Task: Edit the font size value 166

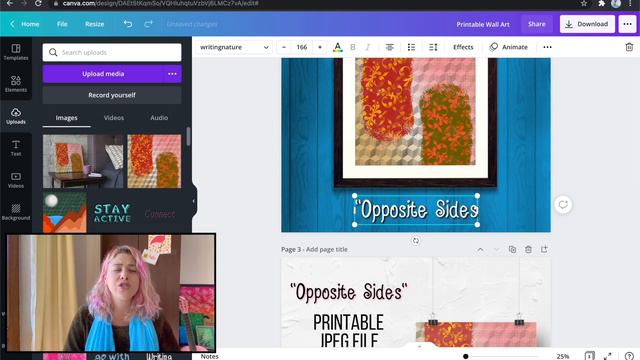Action: coord(302,47)
